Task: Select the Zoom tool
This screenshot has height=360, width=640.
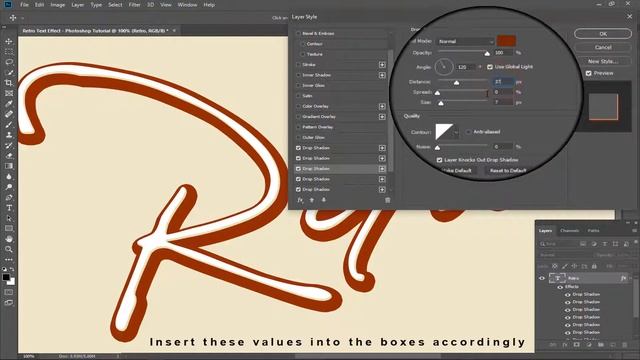Action: (x=9, y=249)
